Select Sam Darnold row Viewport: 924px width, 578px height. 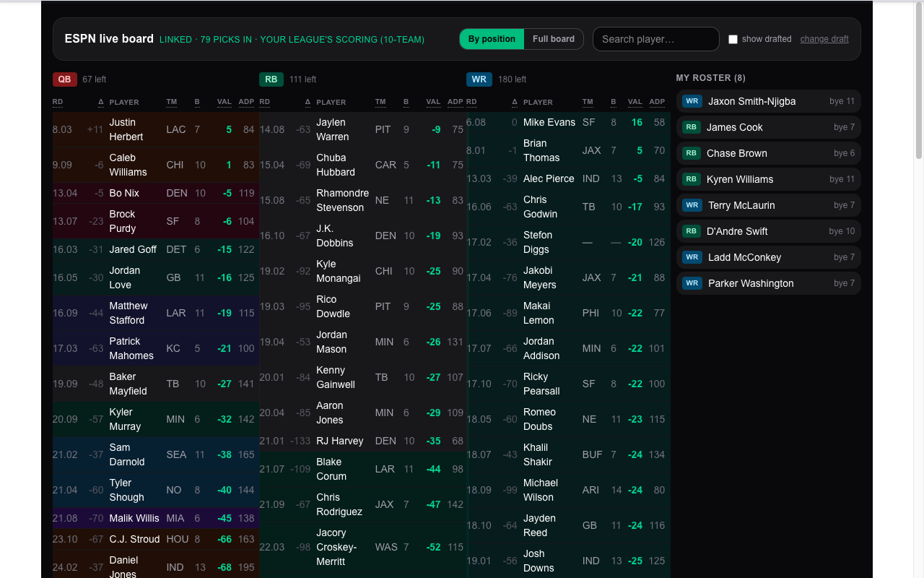point(156,454)
